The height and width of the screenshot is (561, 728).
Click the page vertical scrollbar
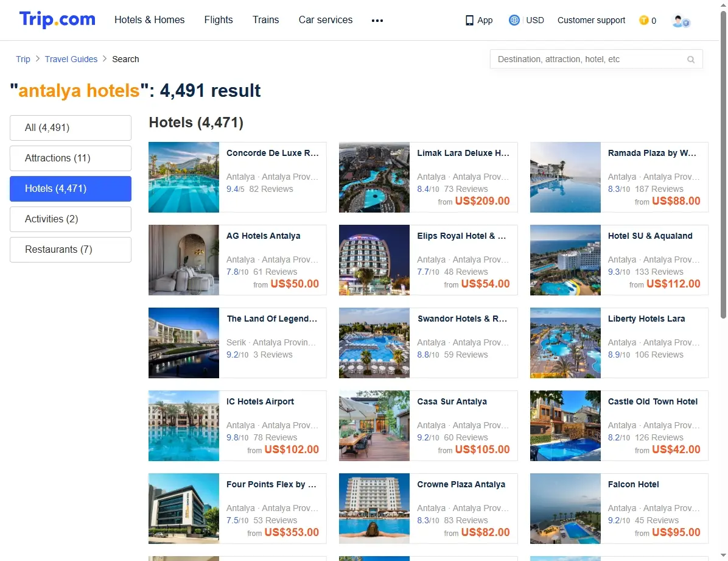tap(723, 164)
